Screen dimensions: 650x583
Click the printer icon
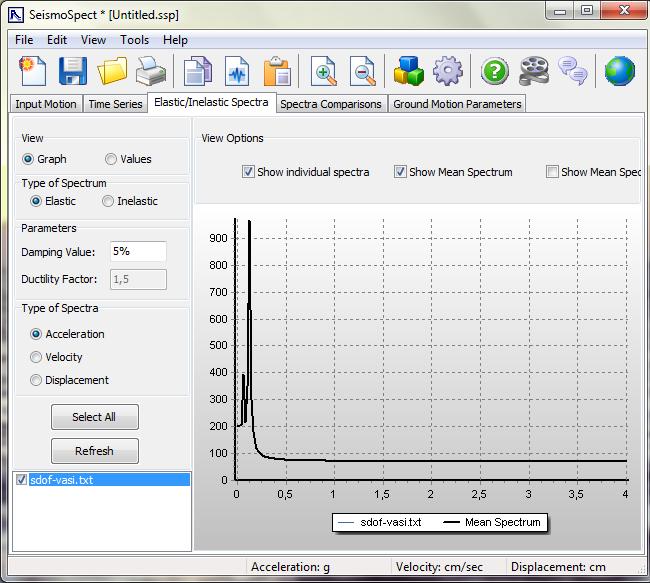151,70
